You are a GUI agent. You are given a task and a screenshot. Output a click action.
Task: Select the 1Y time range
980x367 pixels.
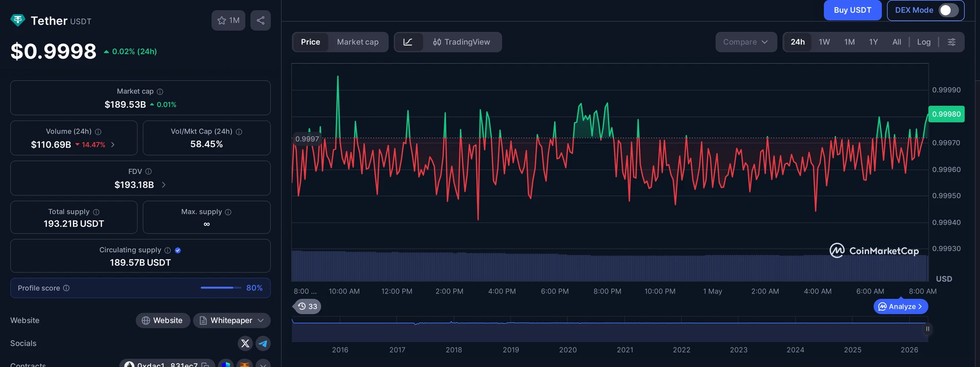click(x=873, y=42)
